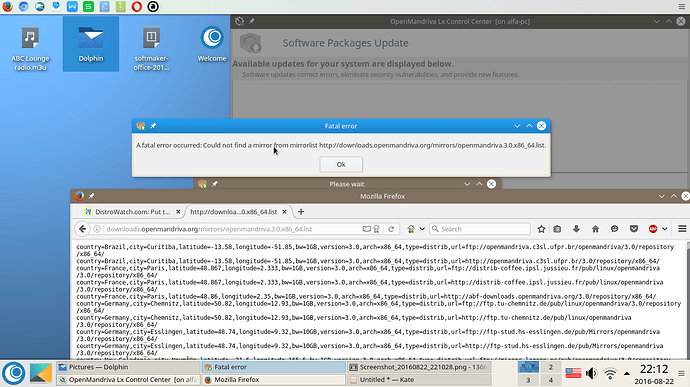The width and height of the screenshot is (690, 387).
Task: Close the DistroWatch.com tab
Action: point(178,212)
